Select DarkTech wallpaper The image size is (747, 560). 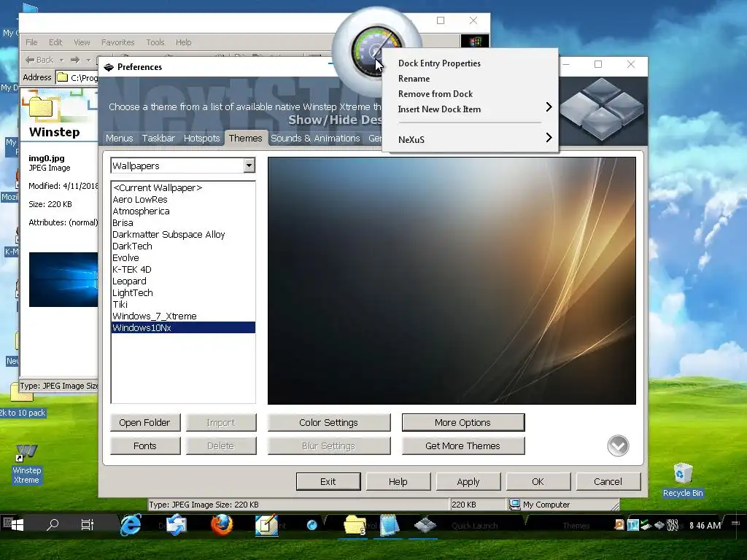[x=183, y=246]
